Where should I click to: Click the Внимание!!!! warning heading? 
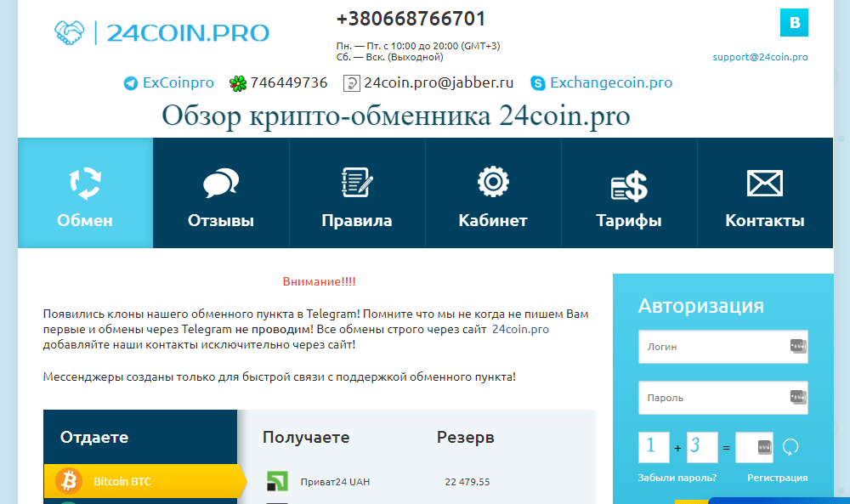click(319, 281)
